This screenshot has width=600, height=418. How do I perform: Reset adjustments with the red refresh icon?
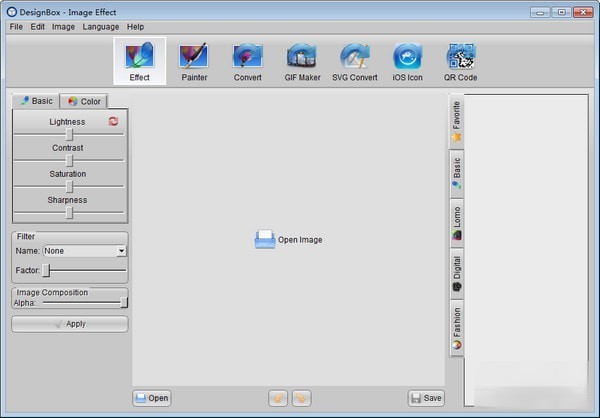[113, 121]
